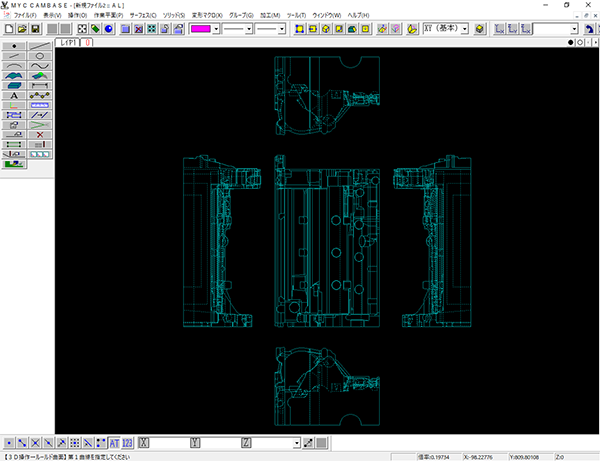Click the 倍率:0.19734 status bar value
The image size is (600, 461).
click(434, 457)
